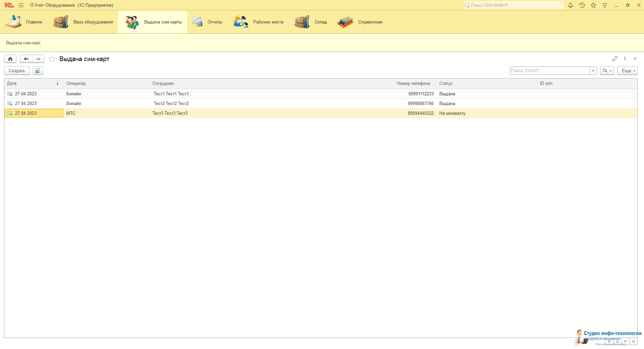Open history clock icon in title bar
The image size is (644, 349).
click(582, 5)
